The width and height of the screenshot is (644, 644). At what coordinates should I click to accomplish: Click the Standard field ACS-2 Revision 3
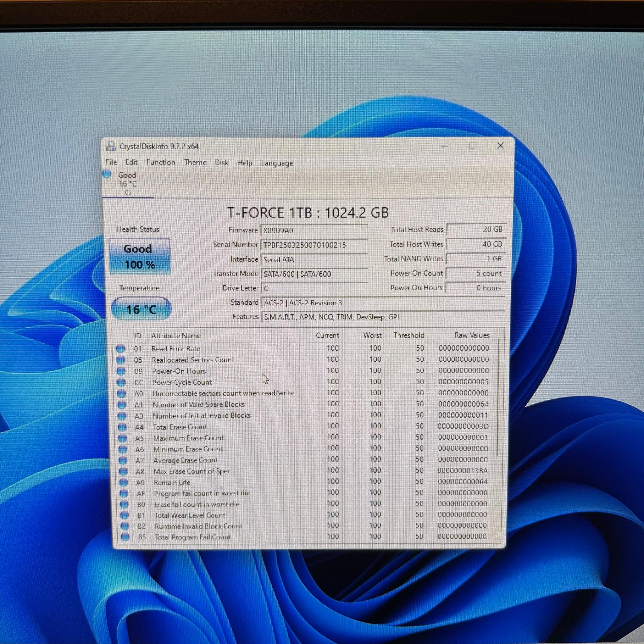[383, 303]
